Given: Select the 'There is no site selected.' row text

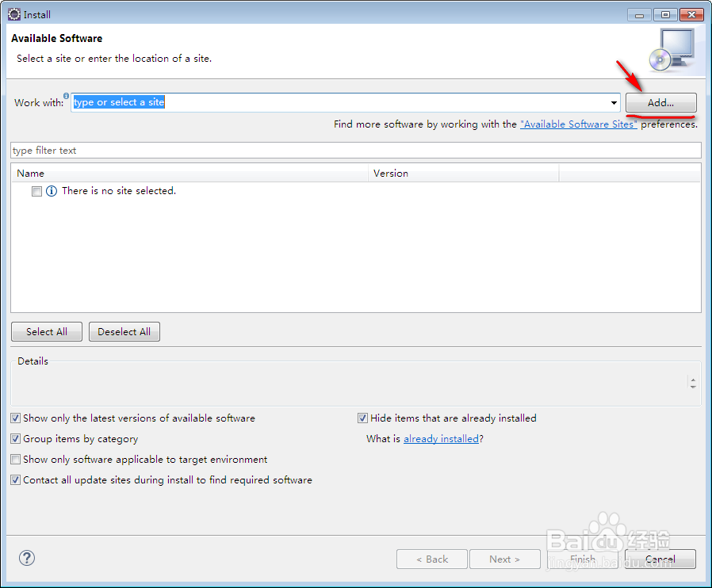Looking at the screenshot, I should (119, 191).
